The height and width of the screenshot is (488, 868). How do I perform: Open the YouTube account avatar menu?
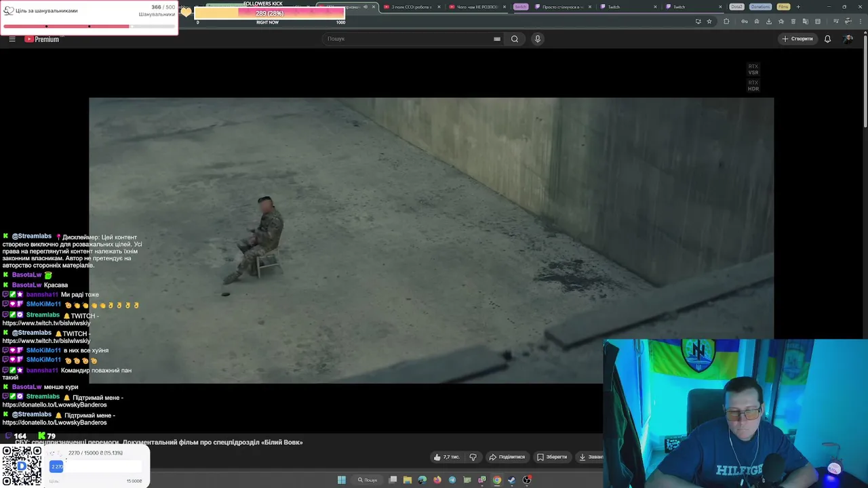pyautogui.click(x=848, y=39)
